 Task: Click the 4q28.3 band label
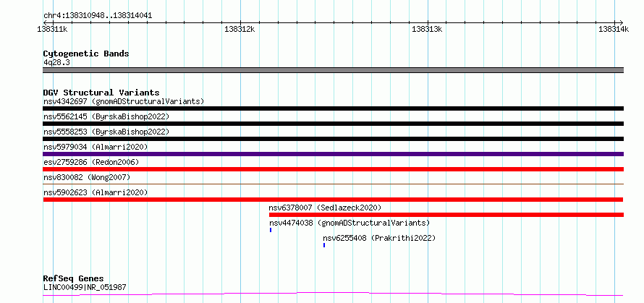(56, 62)
